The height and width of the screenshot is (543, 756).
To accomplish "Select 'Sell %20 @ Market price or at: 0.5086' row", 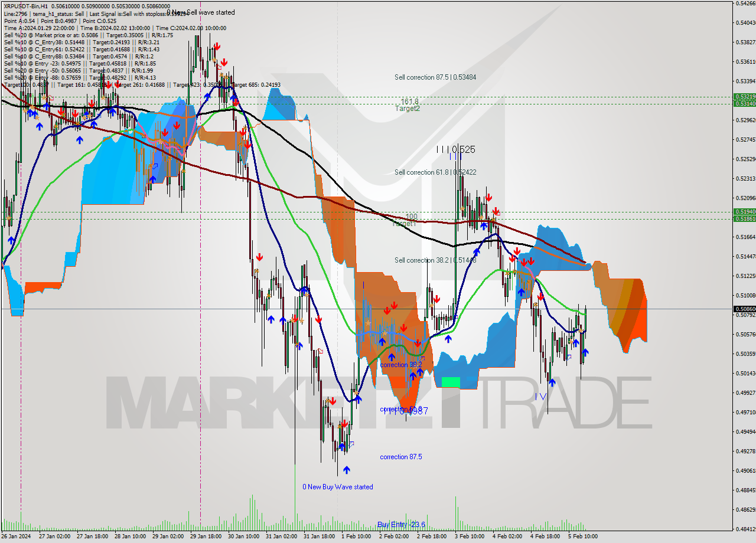I will (88, 35).
